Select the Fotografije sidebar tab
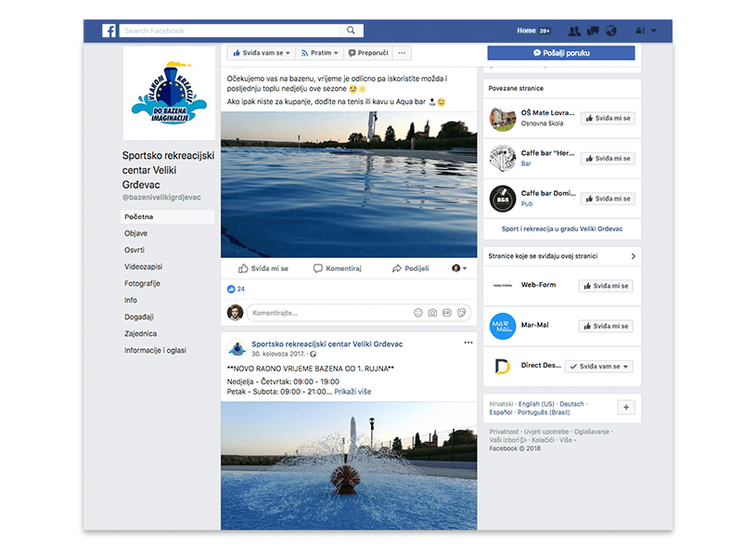Screen dimensions: 756x557 142,283
